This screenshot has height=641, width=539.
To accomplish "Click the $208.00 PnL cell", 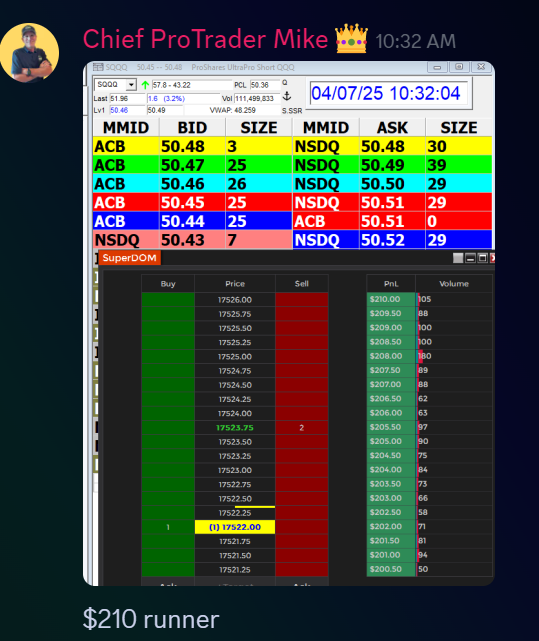I will [x=391, y=356].
